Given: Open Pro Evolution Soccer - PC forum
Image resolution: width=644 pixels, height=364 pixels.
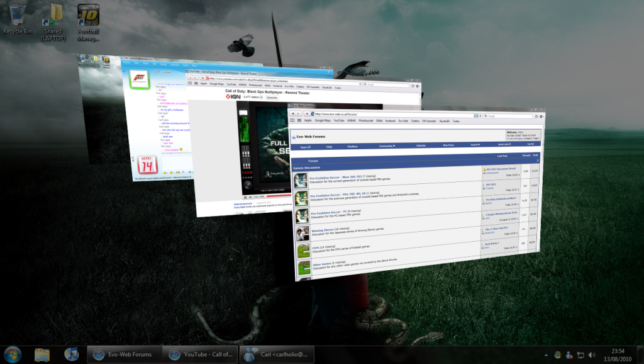Looking at the screenshot, I should click(328, 213).
